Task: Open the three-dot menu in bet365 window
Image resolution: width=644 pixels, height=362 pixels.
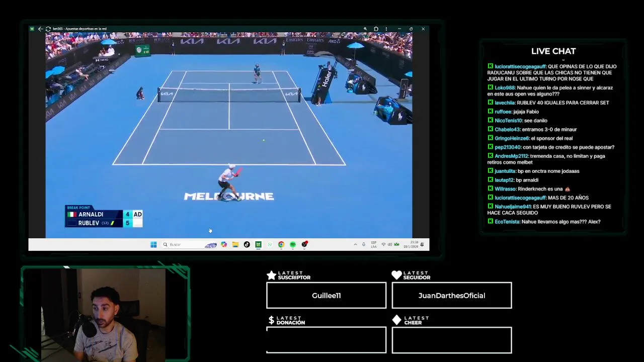Action: pos(386,29)
